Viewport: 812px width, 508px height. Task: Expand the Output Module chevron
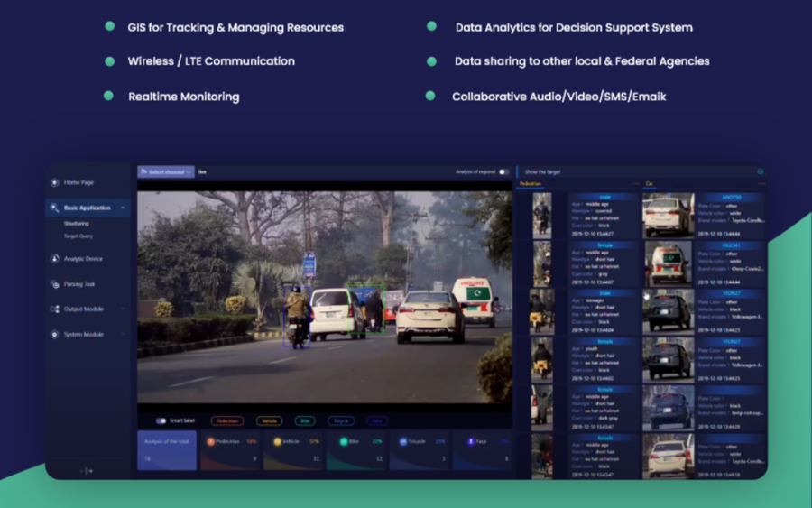[x=123, y=309]
